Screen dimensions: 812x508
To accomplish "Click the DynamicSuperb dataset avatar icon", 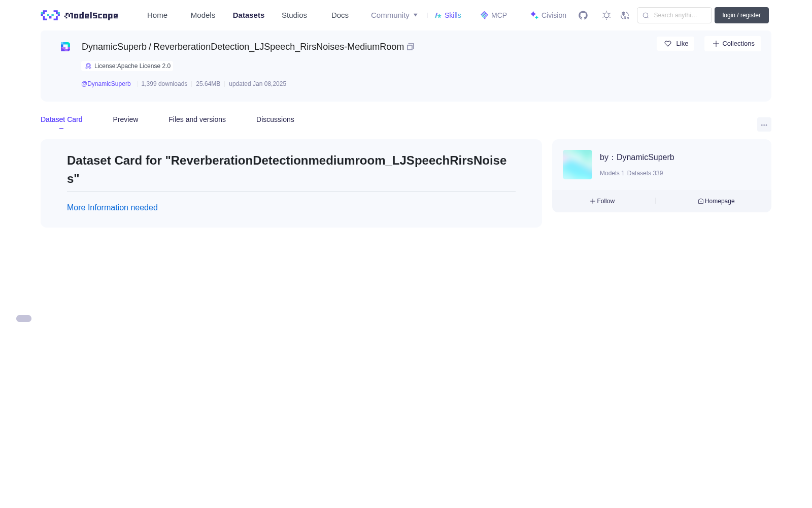I will click(x=65, y=47).
